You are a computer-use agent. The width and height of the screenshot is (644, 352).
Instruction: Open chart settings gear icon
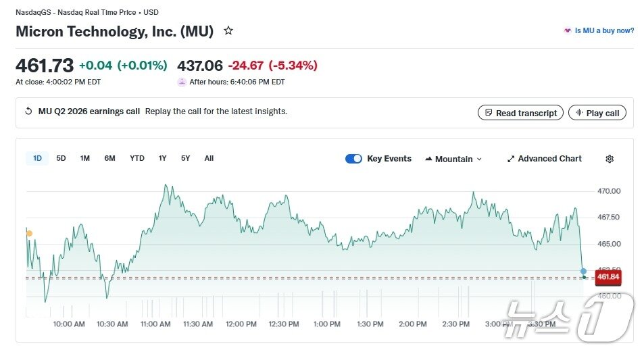click(x=609, y=159)
